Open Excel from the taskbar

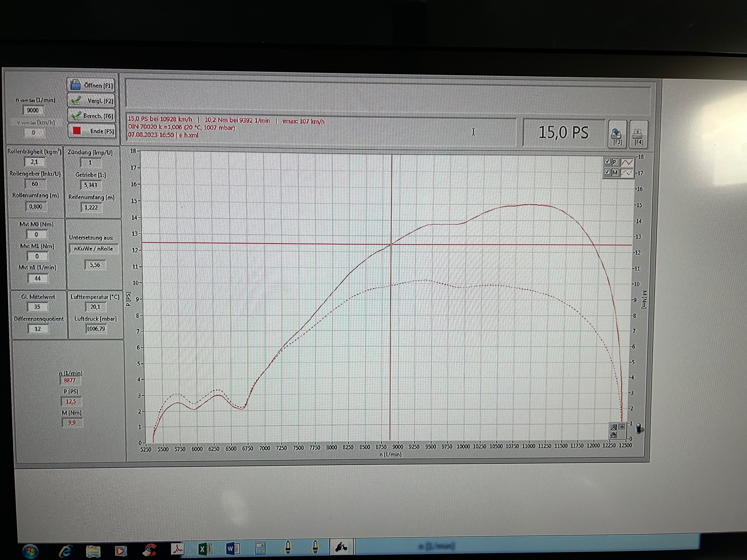pyautogui.click(x=204, y=549)
